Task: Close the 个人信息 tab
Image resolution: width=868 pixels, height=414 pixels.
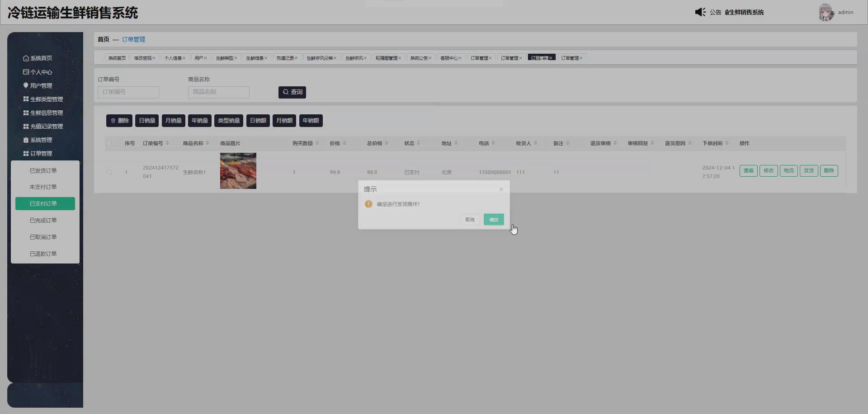Action: [x=184, y=58]
